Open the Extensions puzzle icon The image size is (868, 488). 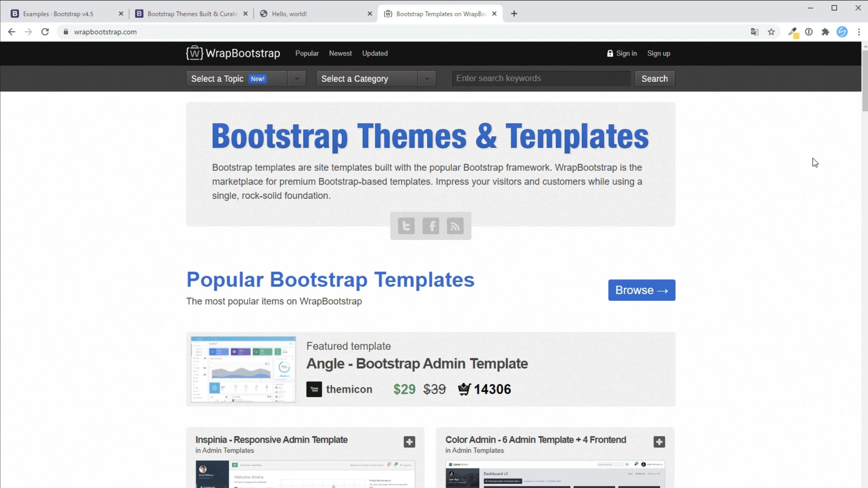click(826, 32)
